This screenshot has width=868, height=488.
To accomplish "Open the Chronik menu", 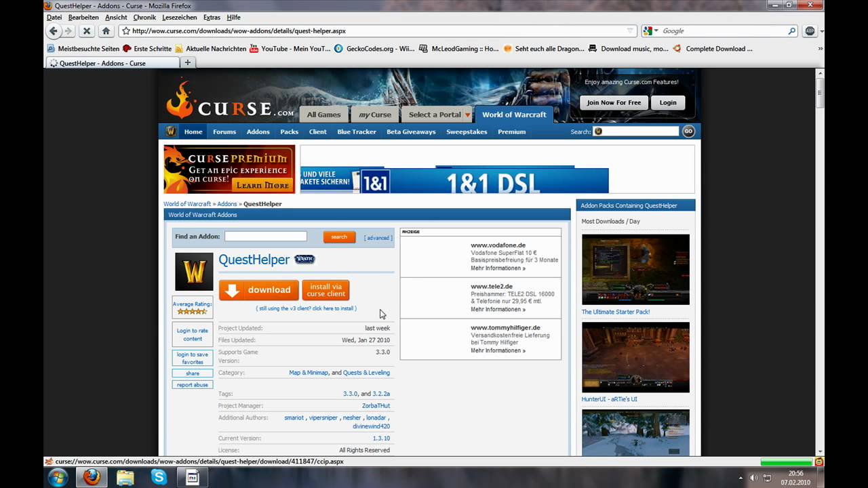I will tap(144, 17).
